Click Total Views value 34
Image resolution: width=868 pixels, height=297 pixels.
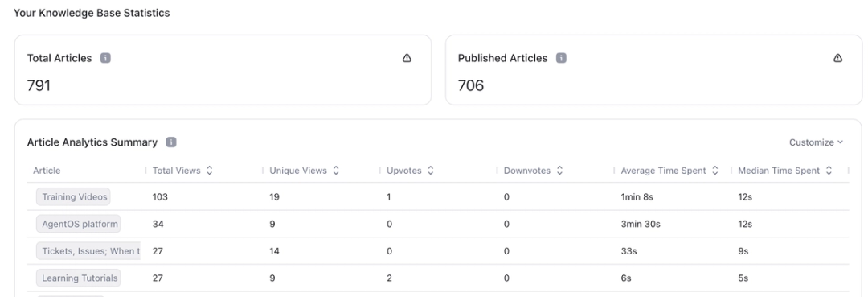(158, 224)
